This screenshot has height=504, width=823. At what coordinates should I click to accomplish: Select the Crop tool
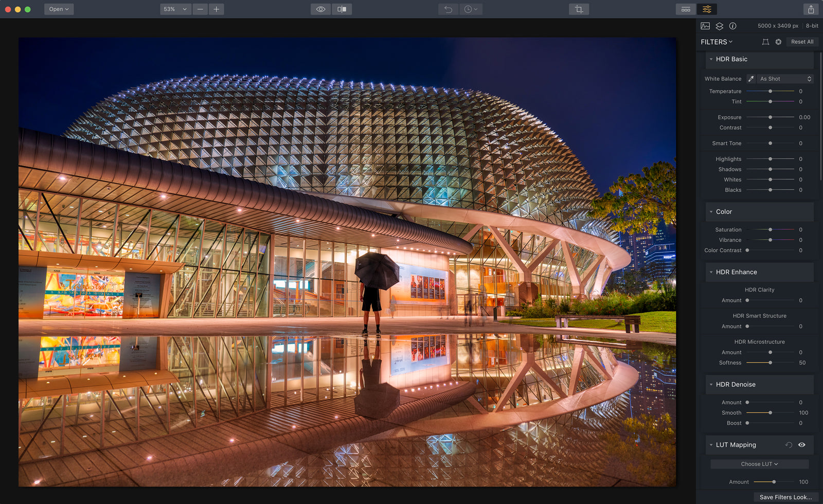point(579,9)
